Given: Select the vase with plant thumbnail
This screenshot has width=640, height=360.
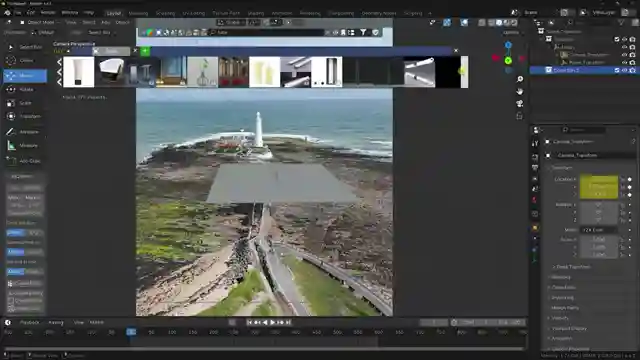Looking at the screenshot, I should point(202,72).
